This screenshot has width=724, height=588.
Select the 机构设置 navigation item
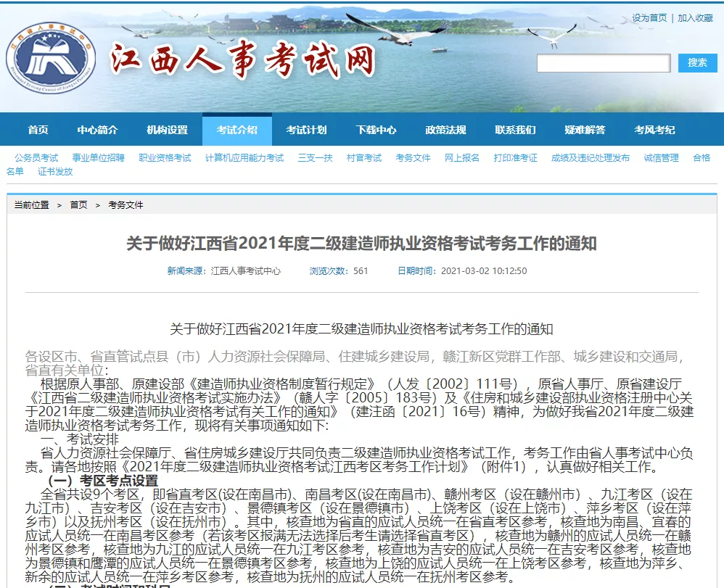coord(167,130)
